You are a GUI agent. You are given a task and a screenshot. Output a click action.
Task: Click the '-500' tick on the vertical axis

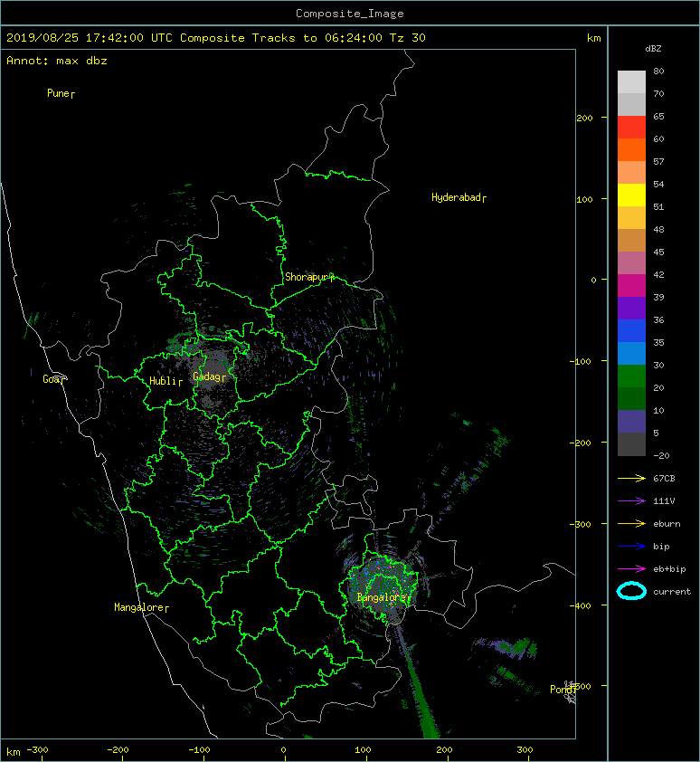[x=582, y=686]
